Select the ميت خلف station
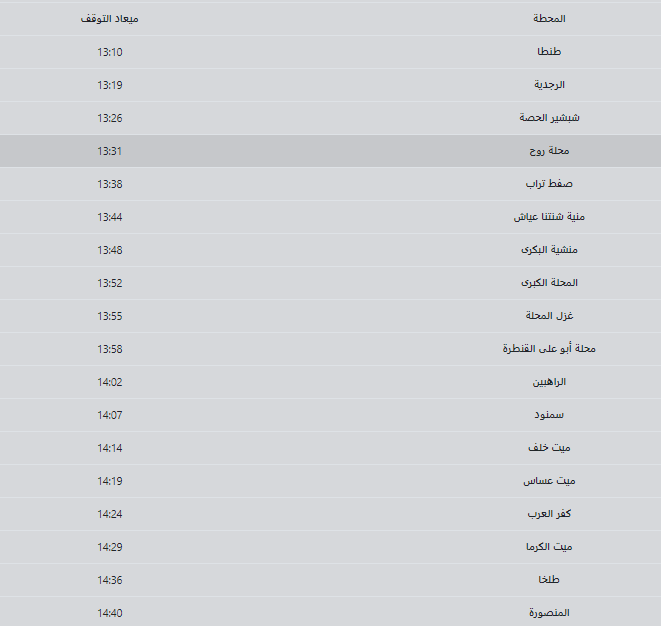 click(x=549, y=448)
